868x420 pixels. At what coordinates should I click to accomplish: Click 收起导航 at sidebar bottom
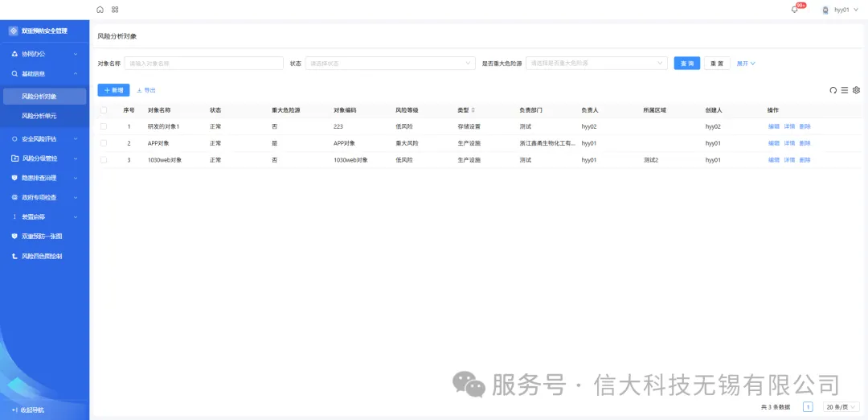coord(32,410)
